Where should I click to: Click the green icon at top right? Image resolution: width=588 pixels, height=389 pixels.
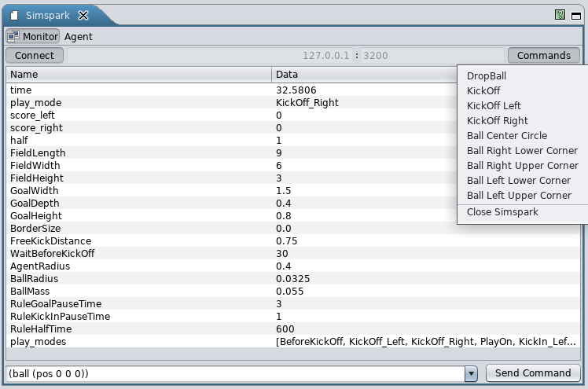point(559,15)
